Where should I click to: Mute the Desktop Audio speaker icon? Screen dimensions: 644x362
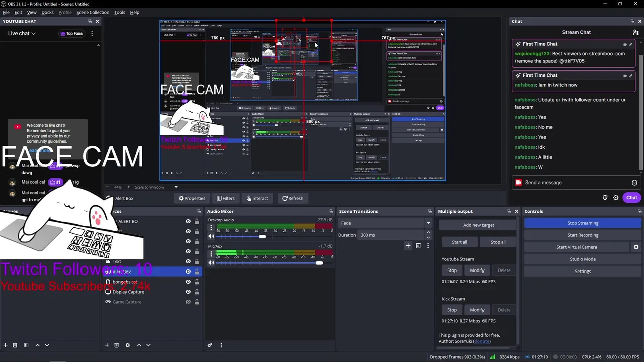pyautogui.click(x=211, y=236)
